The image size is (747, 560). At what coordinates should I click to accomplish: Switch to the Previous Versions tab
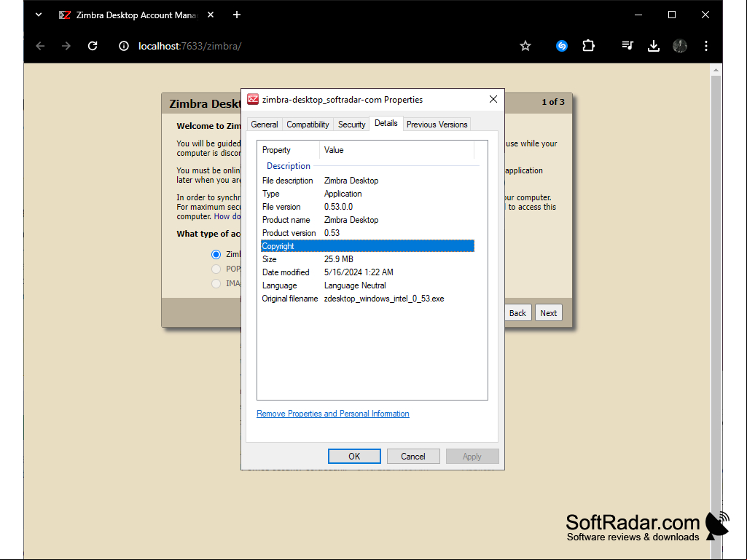[x=437, y=125]
